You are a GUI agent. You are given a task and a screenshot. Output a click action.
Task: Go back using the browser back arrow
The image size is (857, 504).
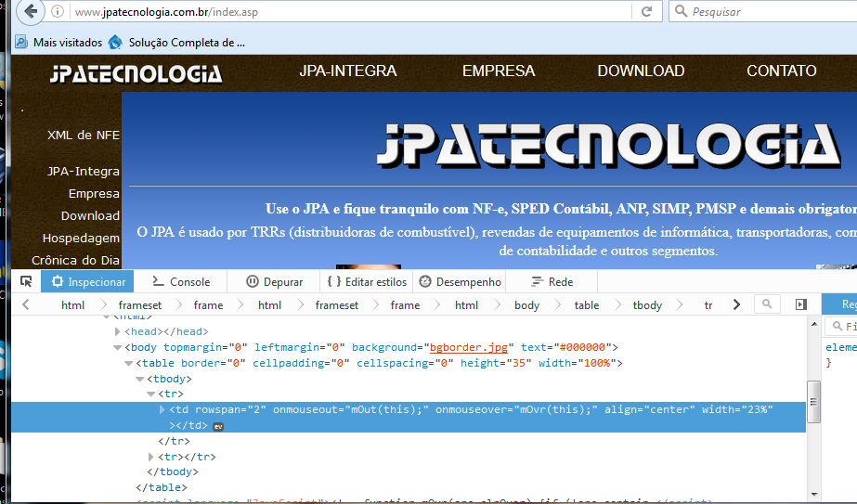31,11
